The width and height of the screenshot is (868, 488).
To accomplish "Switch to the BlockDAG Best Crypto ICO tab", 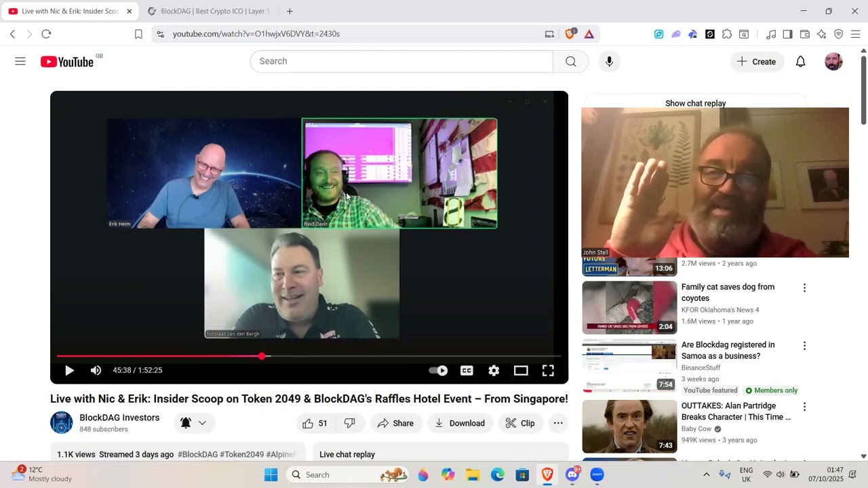I will 210,12.
